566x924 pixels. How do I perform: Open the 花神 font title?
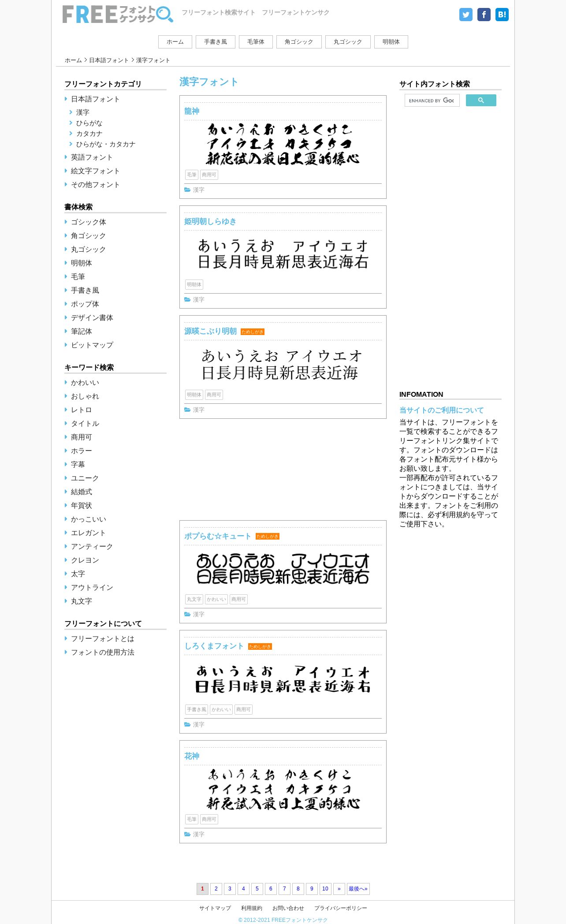coord(192,756)
